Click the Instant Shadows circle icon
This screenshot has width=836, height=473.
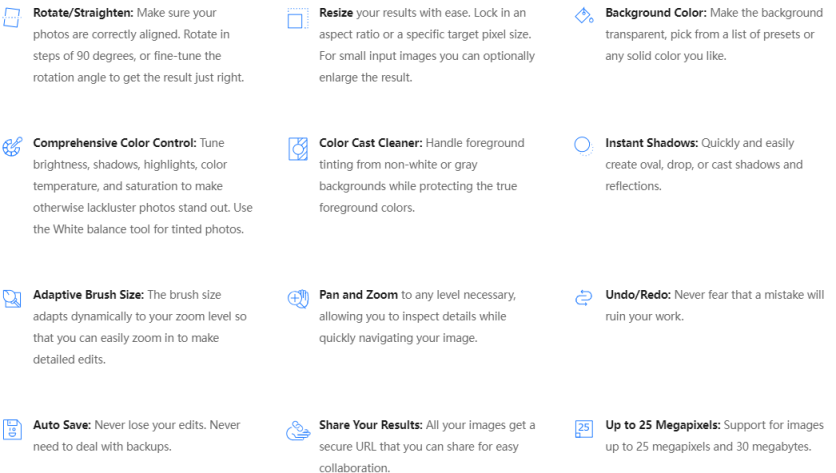(x=583, y=146)
